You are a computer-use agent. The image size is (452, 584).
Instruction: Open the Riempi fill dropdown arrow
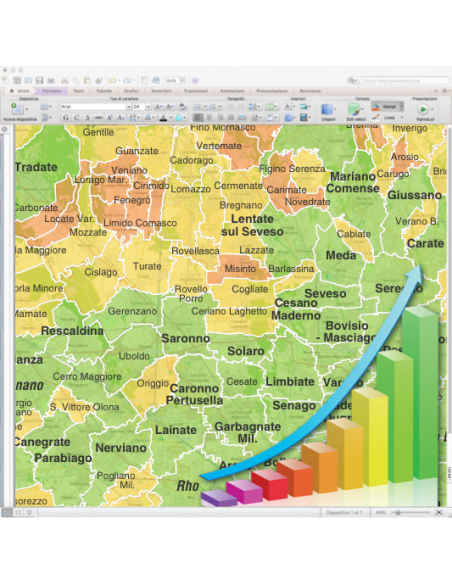pyautogui.click(x=401, y=107)
